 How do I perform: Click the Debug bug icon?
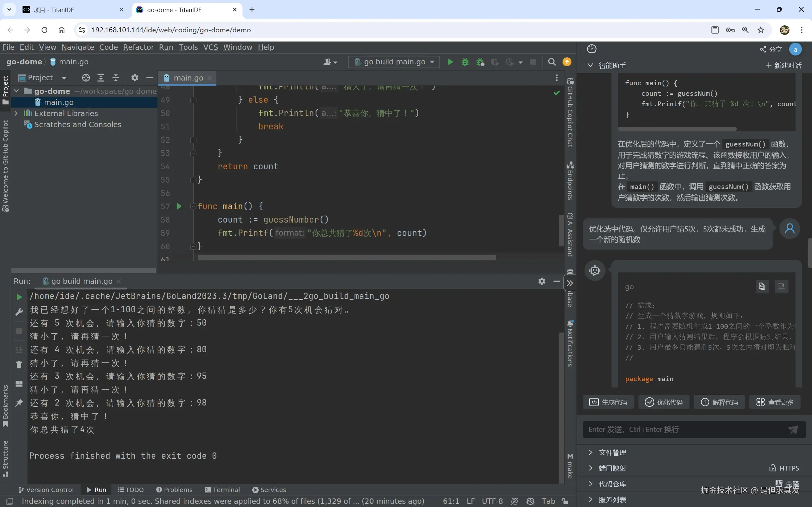point(465,62)
